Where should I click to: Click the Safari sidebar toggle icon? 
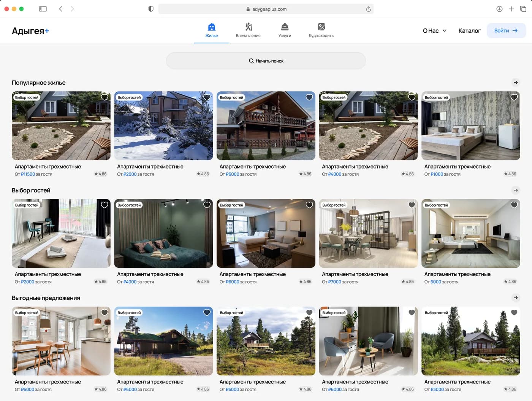pos(43,9)
